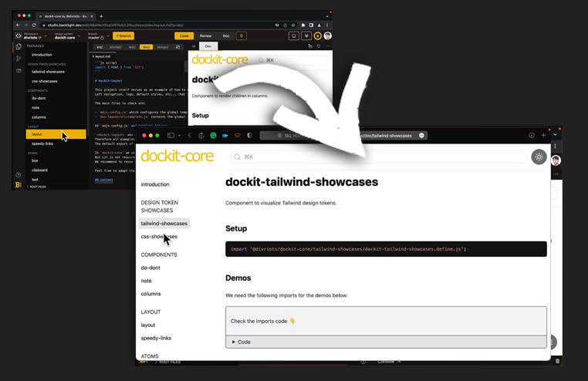Image resolution: width=588 pixels, height=381 pixels.
Task: Click the search field in dockit-core docs
Action: 378,157
